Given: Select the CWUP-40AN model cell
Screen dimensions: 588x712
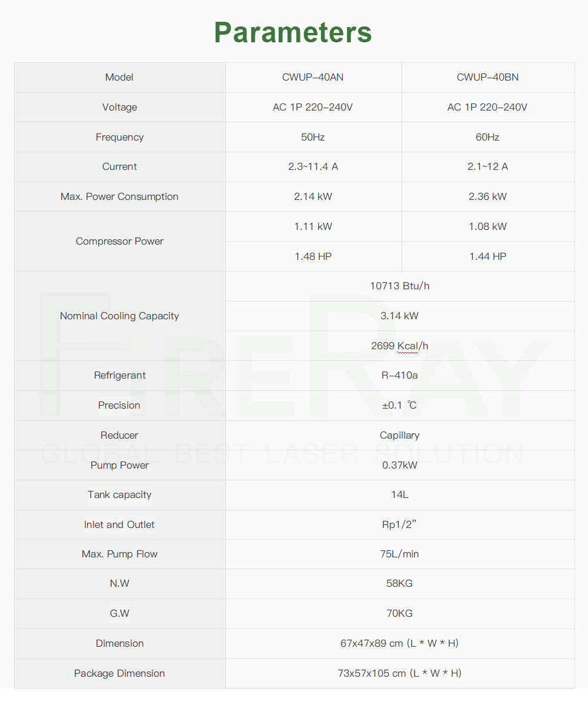Looking at the screenshot, I should [x=313, y=78].
